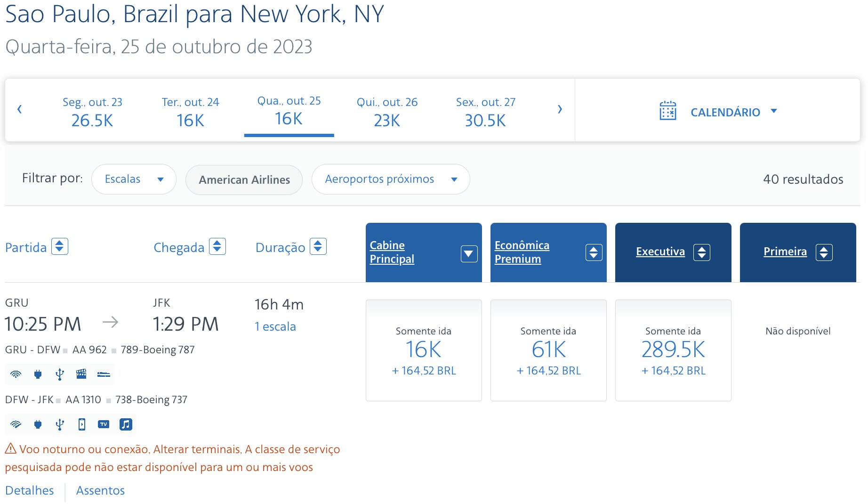This screenshot has height=504, width=868.
Task: Click the Partida column label
Action: click(x=26, y=247)
